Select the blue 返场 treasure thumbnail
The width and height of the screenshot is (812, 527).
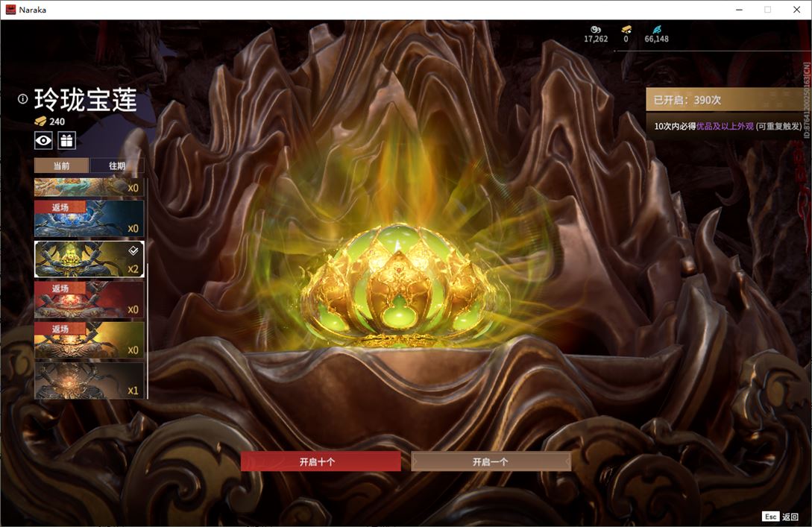[89, 218]
